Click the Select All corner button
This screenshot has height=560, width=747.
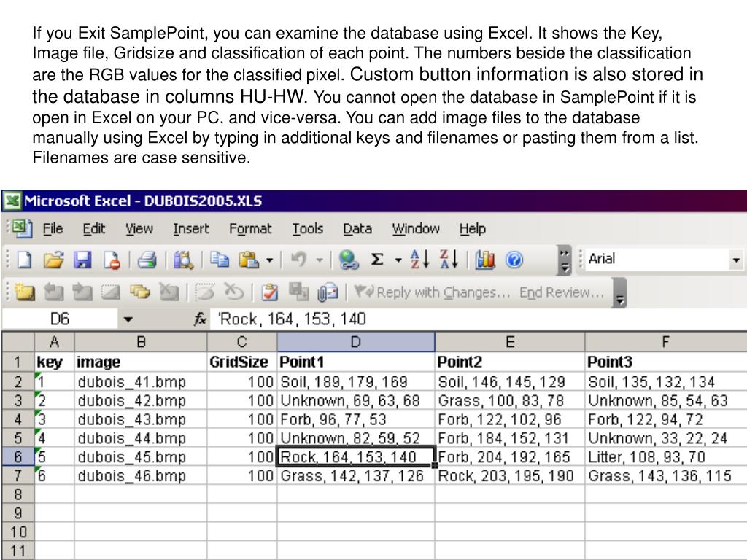click(18, 342)
